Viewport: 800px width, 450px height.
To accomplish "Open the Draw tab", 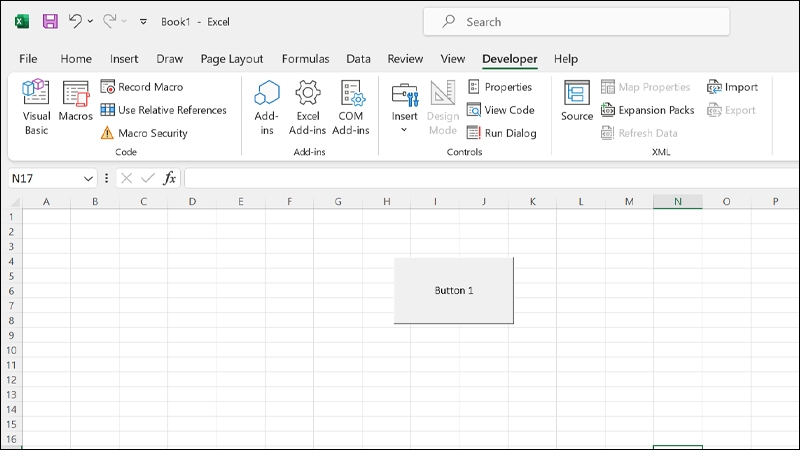I will [x=169, y=59].
